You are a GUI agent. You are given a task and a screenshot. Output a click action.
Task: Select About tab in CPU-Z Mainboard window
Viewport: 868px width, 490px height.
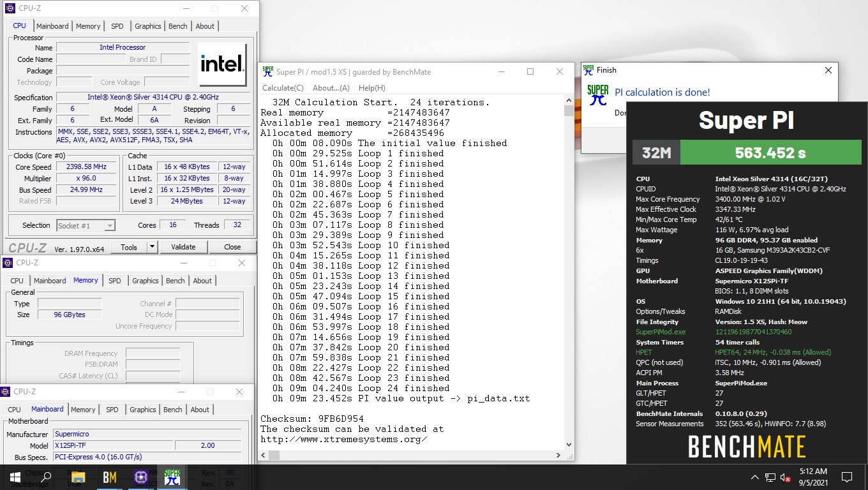(200, 410)
